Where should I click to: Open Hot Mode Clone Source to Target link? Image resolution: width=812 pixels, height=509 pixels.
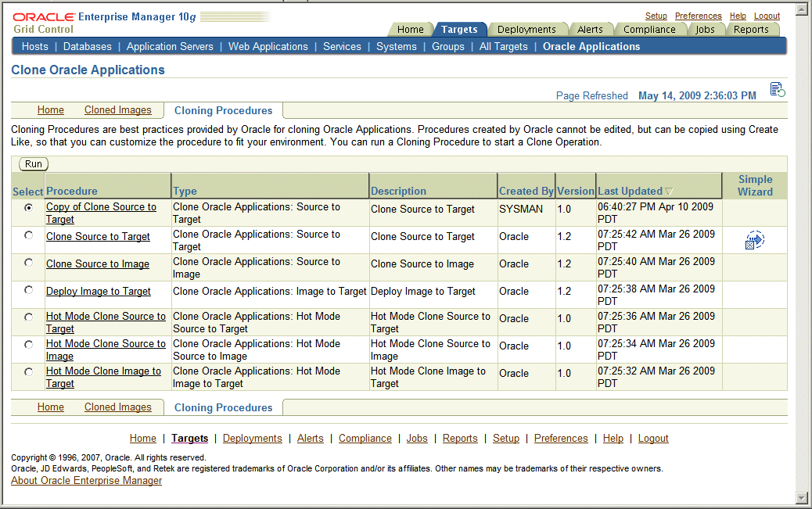click(106, 323)
